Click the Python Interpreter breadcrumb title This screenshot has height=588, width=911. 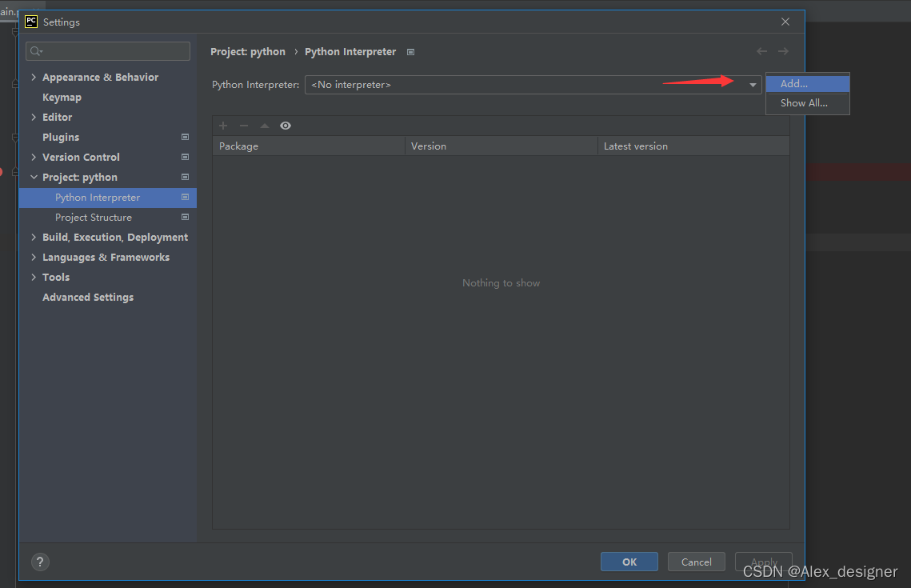tap(350, 52)
